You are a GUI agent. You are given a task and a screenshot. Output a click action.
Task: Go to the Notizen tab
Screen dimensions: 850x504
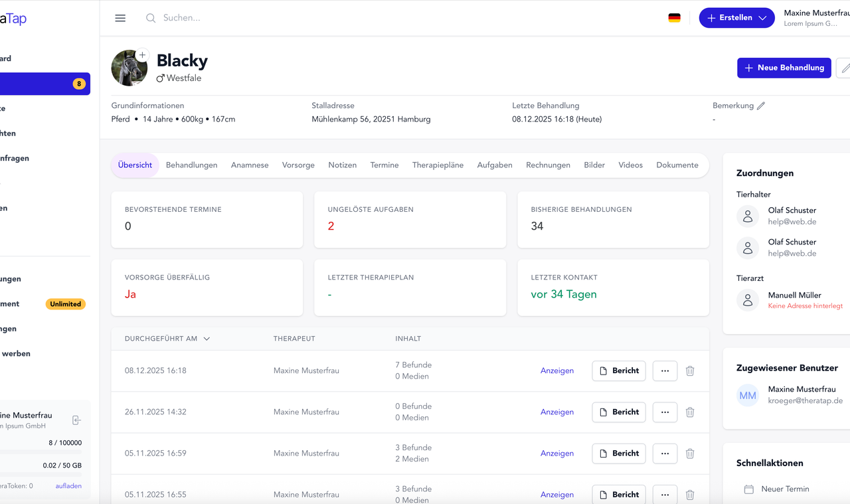[x=342, y=165]
